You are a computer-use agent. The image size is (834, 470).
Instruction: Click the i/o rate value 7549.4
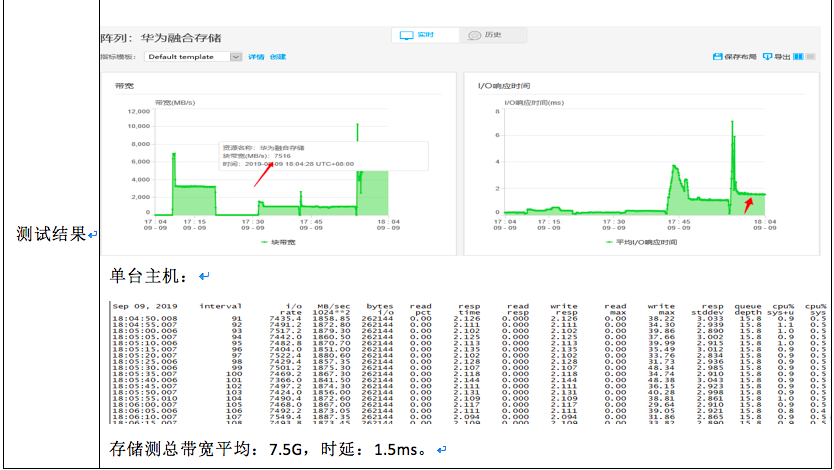286,417
